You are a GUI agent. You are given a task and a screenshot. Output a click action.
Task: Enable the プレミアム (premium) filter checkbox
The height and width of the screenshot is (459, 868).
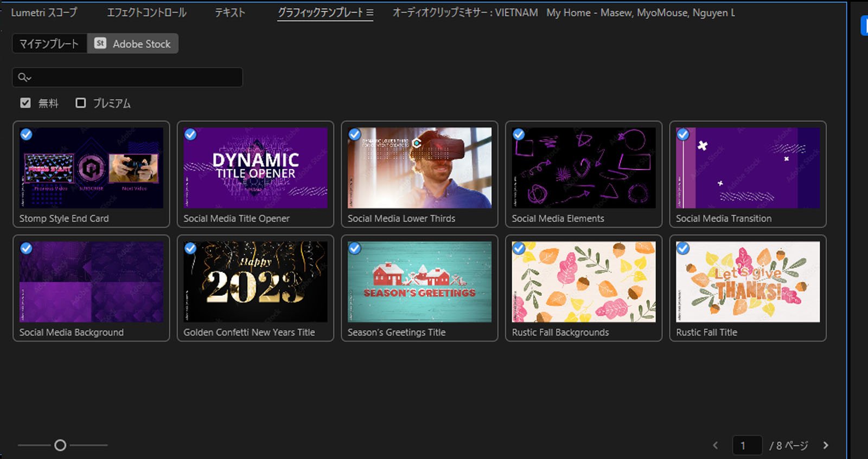click(81, 103)
